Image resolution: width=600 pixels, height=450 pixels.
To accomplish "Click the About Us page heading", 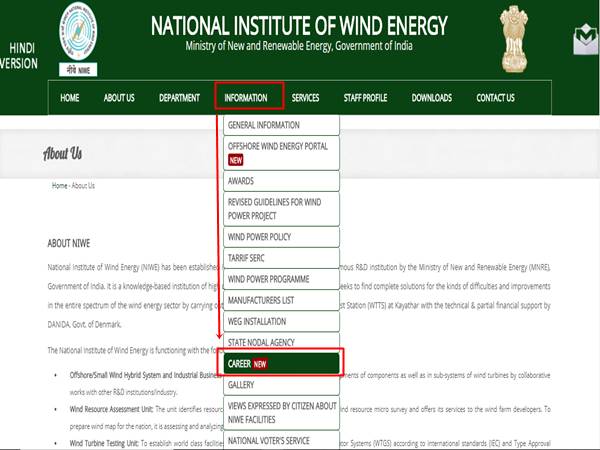I will 62,153.
